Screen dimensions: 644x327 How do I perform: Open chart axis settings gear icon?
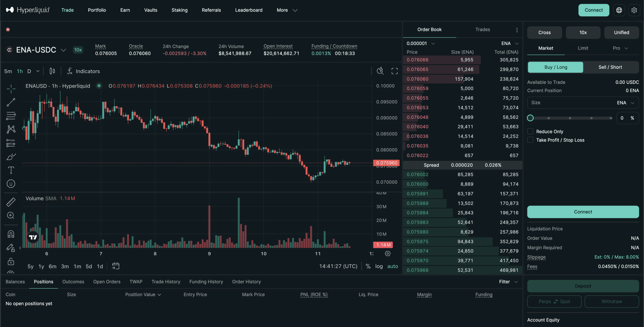pyautogui.click(x=388, y=253)
